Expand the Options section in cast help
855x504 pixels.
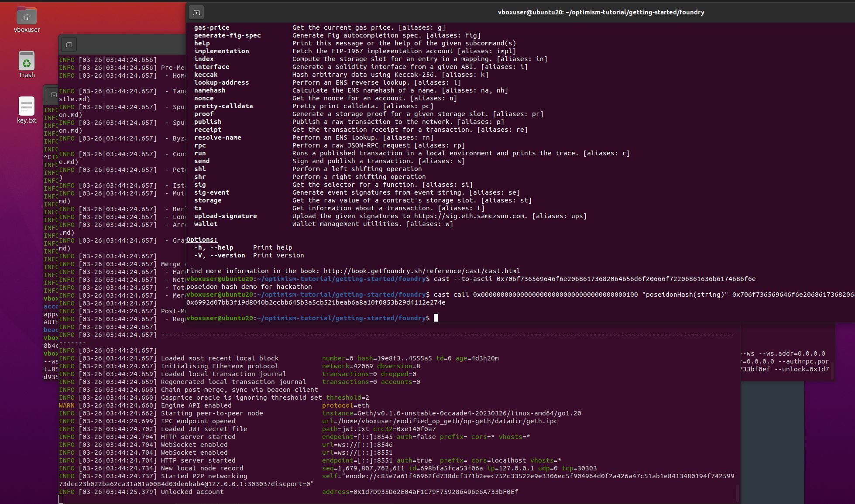point(201,239)
